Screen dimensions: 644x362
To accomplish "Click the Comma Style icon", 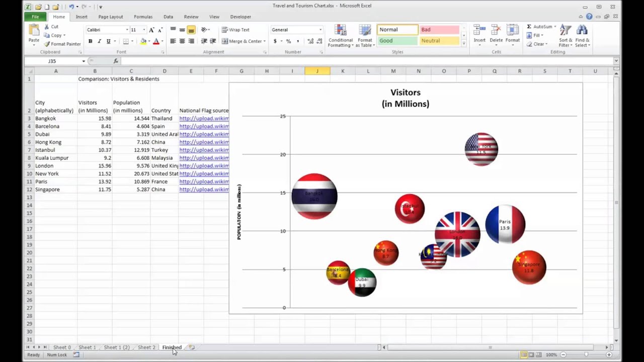I will click(x=297, y=41).
